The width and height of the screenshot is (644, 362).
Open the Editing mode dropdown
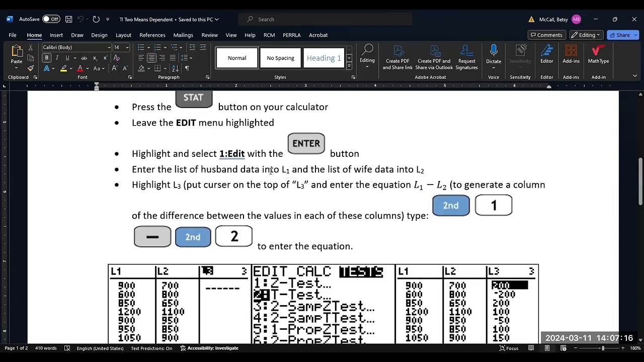(587, 35)
